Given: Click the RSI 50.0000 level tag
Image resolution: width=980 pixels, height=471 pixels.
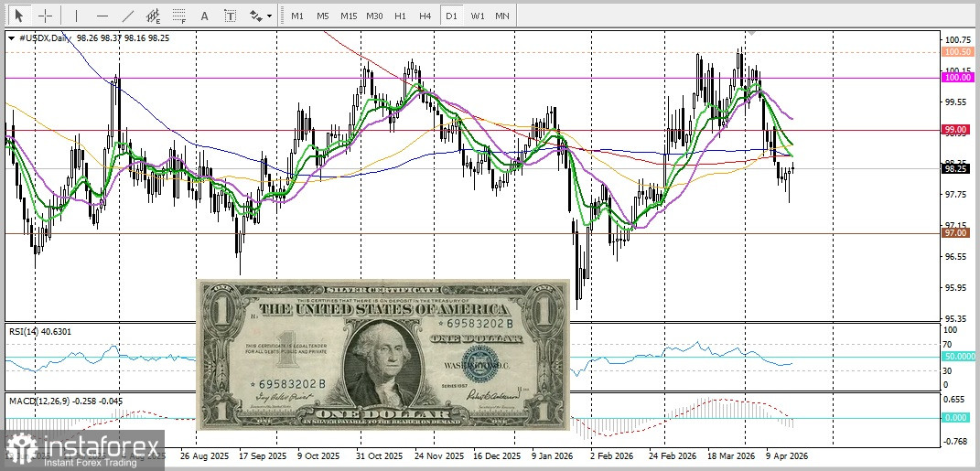Looking at the screenshot, I should click(x=959, y=356).
